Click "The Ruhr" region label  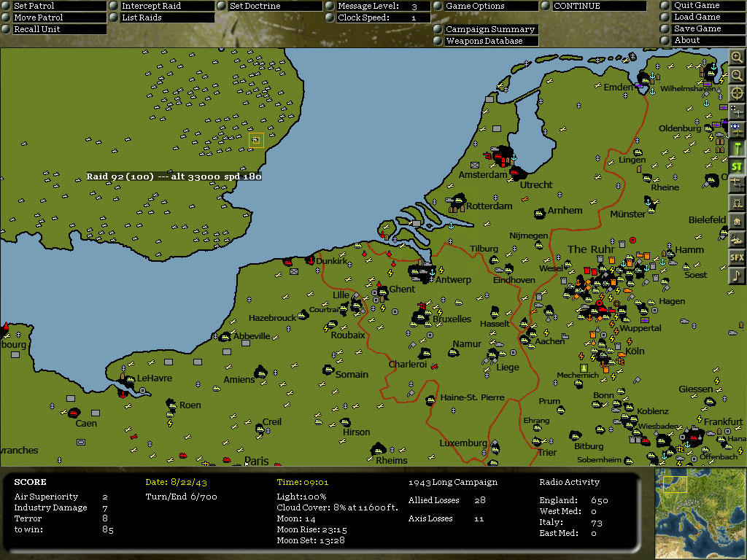[591, 249]
